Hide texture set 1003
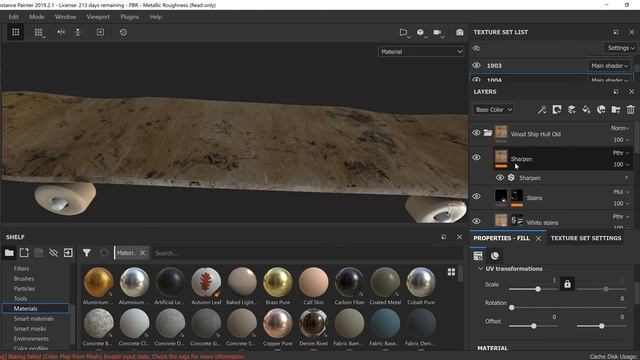The image size is (640, 360). click(x=476, y=65)
